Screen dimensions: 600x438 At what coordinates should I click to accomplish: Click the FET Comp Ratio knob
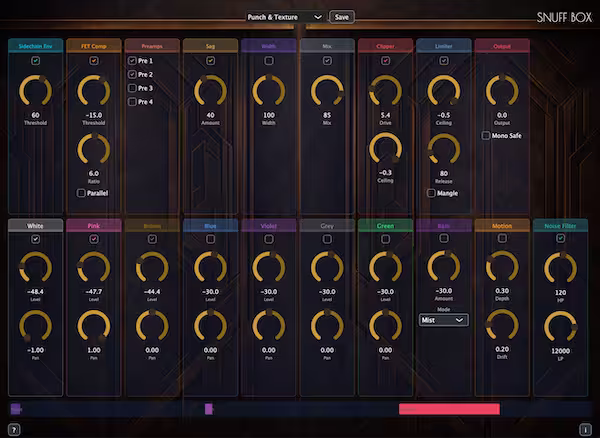click(93, 149)
